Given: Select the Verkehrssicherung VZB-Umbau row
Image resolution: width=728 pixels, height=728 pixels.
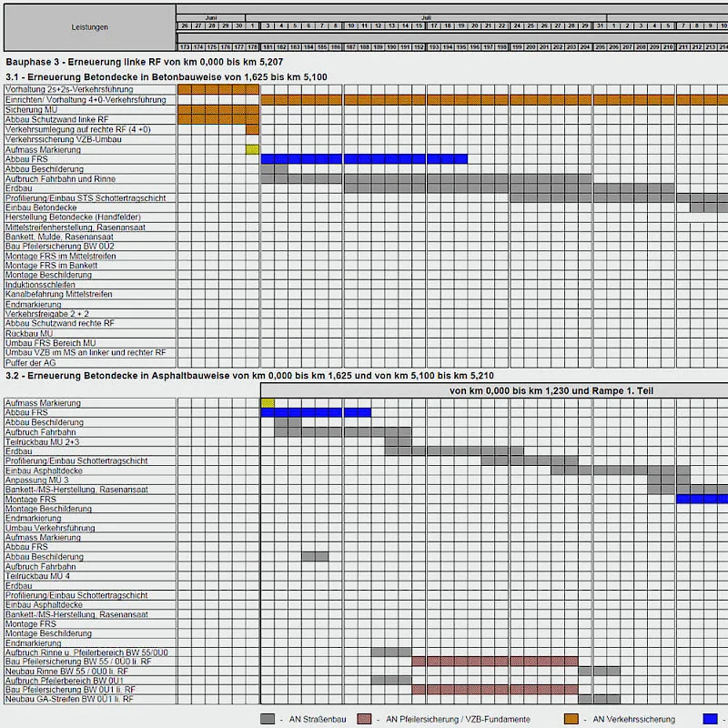Looking at the screenshot, I should [90, 139].
